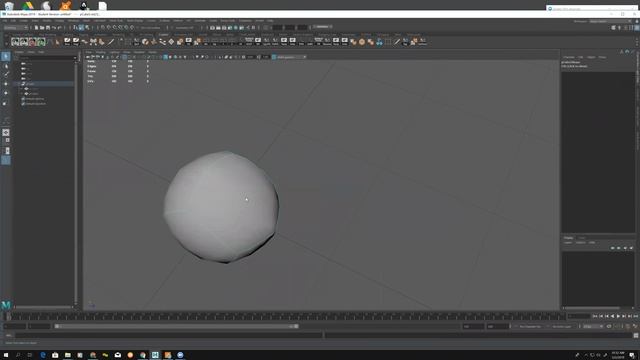Click the Redo icon on status line
Screen dimensions: 640x360
coord(60,28)
